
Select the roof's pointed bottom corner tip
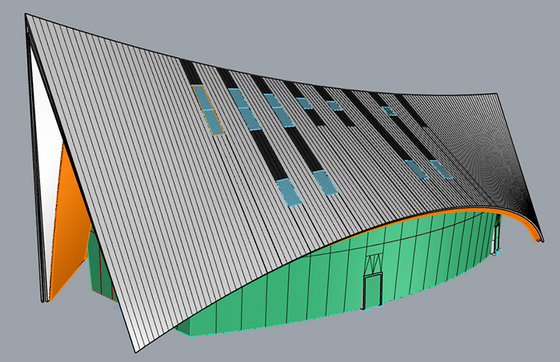(x=136, y=351)
